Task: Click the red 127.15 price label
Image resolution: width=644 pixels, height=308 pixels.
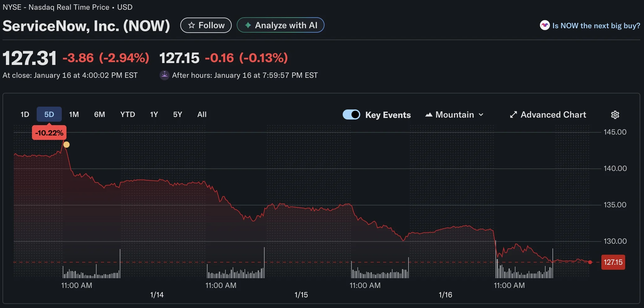Action: pos(613,262)
